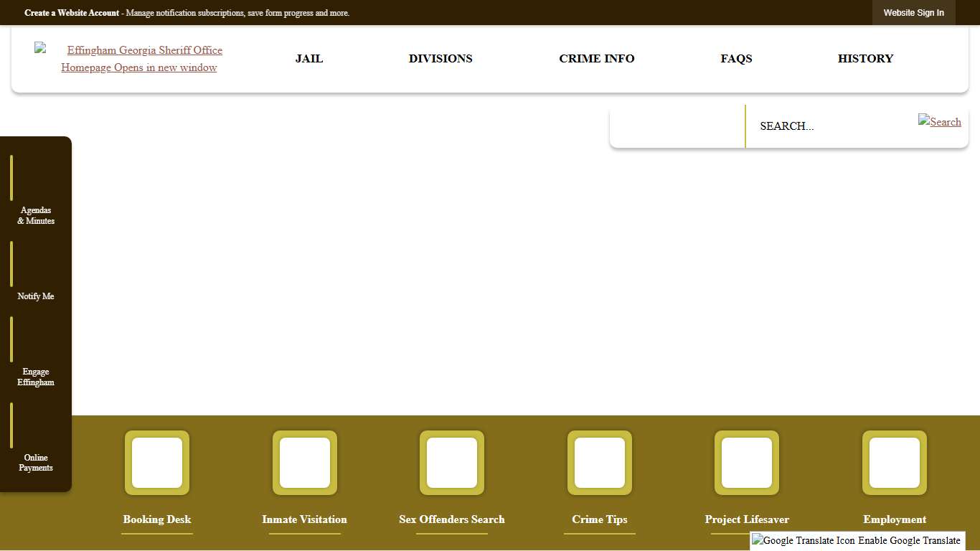980x551 pixels.
Task: Click the Website Sign In button
Action: 913,12
